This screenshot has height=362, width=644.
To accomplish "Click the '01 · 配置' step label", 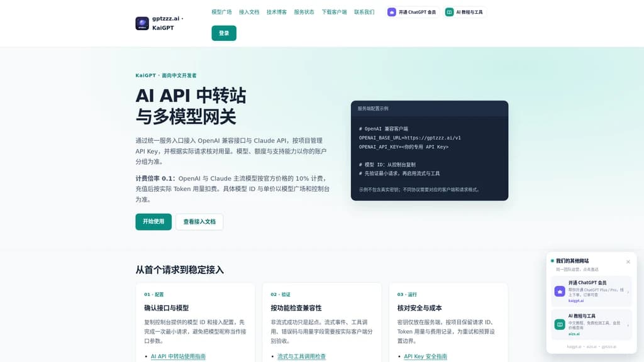I will pos(154,294).
